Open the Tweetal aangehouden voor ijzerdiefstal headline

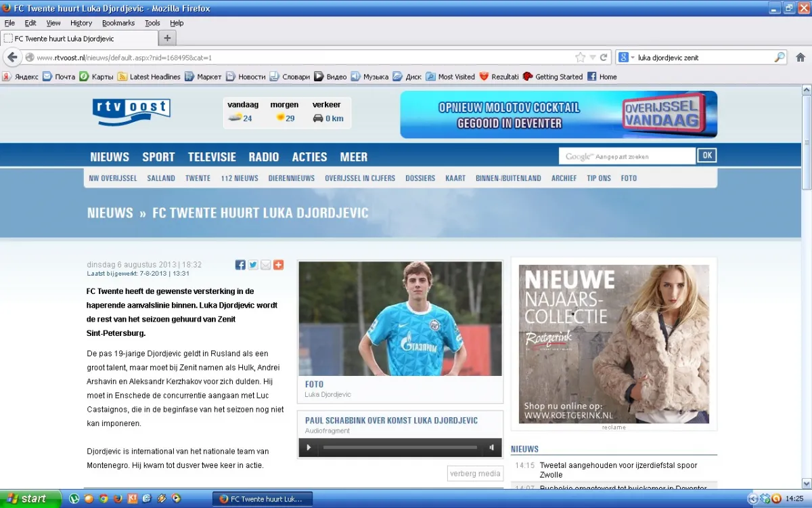(618, 470)
